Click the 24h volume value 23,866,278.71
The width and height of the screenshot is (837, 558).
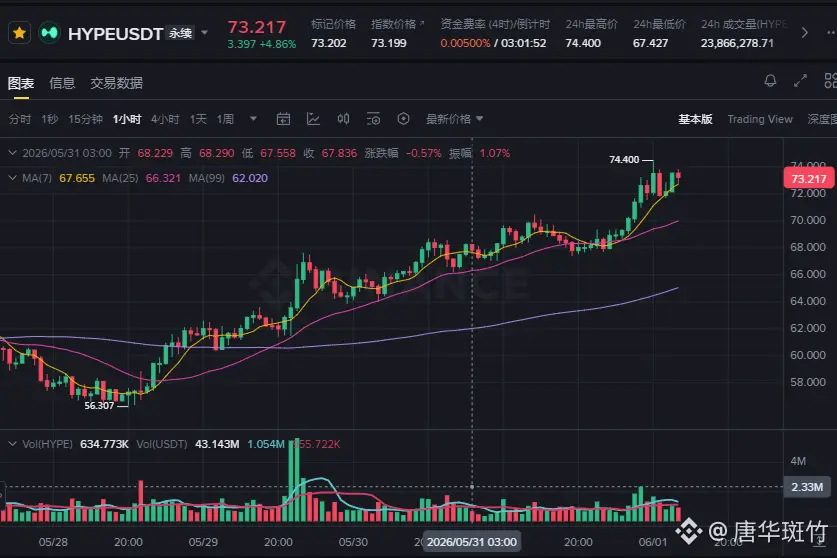click(x=737, y=43)
